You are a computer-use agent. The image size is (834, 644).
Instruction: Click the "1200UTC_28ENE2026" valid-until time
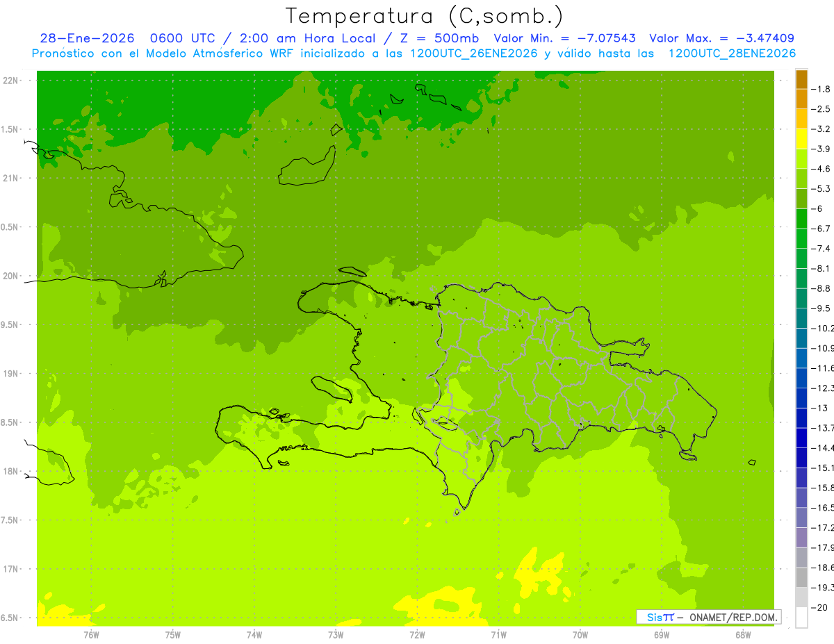point(732,53)
